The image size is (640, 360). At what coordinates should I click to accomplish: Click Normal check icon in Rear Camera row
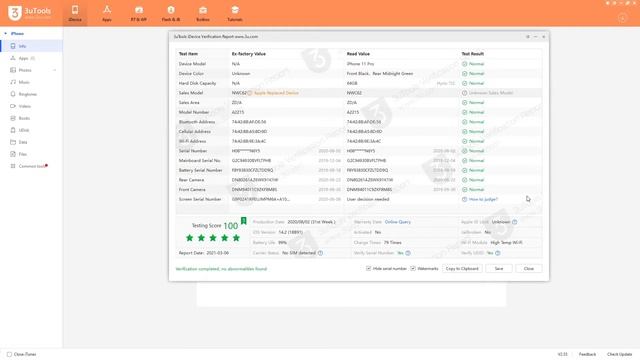click(x=464, y=180)
